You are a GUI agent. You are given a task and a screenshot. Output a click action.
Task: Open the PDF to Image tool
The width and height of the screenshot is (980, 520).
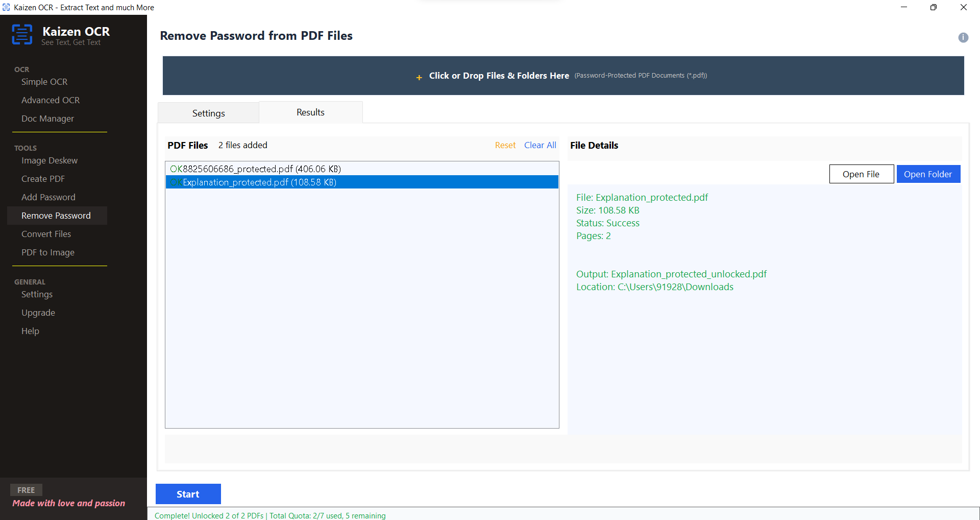tap(48, 252)
